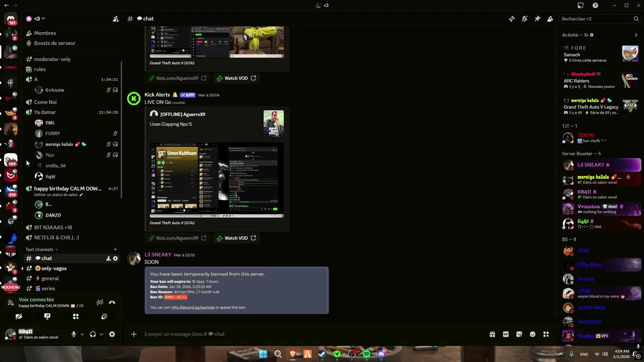Open the soundboard icon in voice panel
This screenshot has width=644, height=362.
[104, 316]
